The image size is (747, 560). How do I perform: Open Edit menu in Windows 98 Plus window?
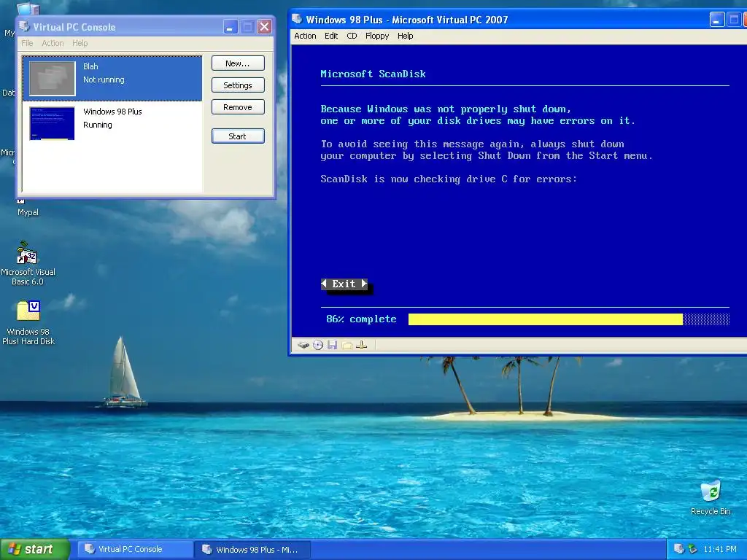tap(331, 36)
